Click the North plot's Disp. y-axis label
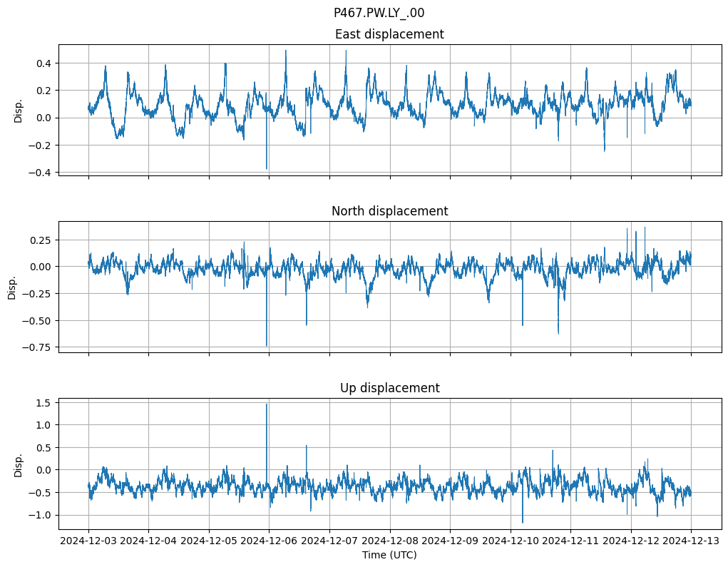The width and height of the screenshot is (728, 567). [x=12, y=287]
